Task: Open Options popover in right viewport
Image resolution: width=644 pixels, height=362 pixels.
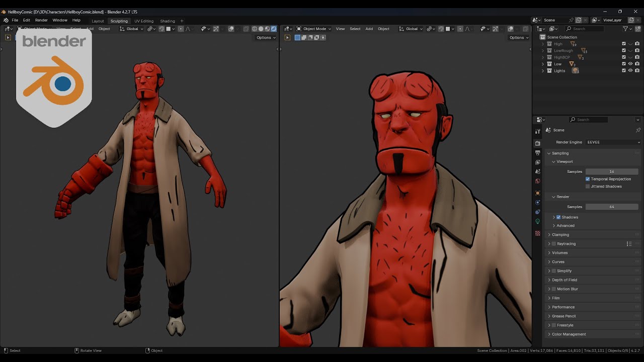Action: coord(518,38)
